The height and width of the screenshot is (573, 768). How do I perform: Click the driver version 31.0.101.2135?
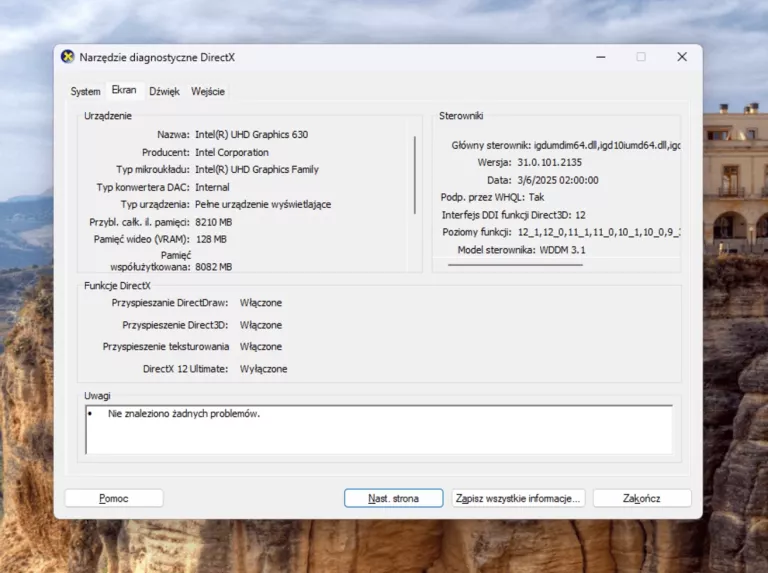point(549,162)
